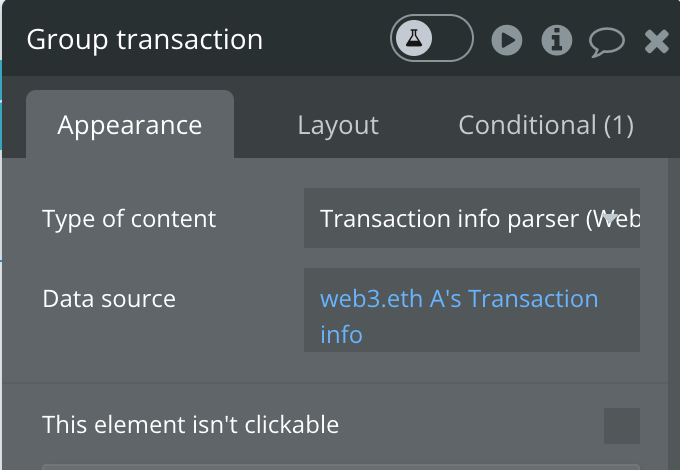This screenshot has width=680, height=470.
Task: Click the Type of content dropdown arrow
Action: pyautogui.click(x=610, y=219)
